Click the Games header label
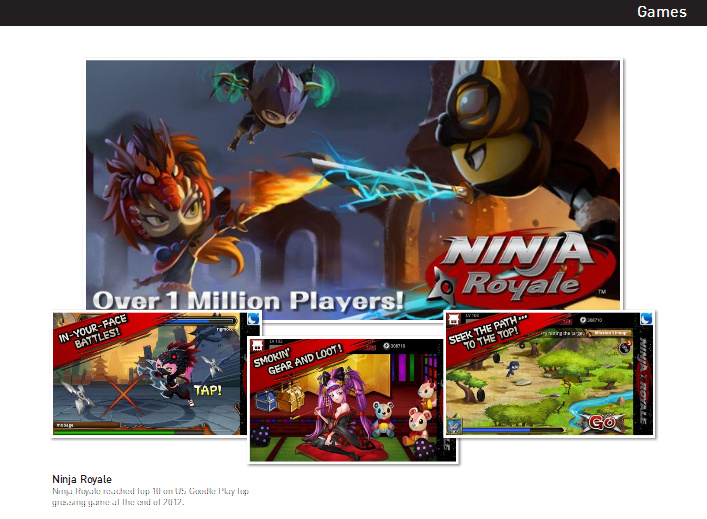Viewport: 707px width, 519px height. (661, 12)
